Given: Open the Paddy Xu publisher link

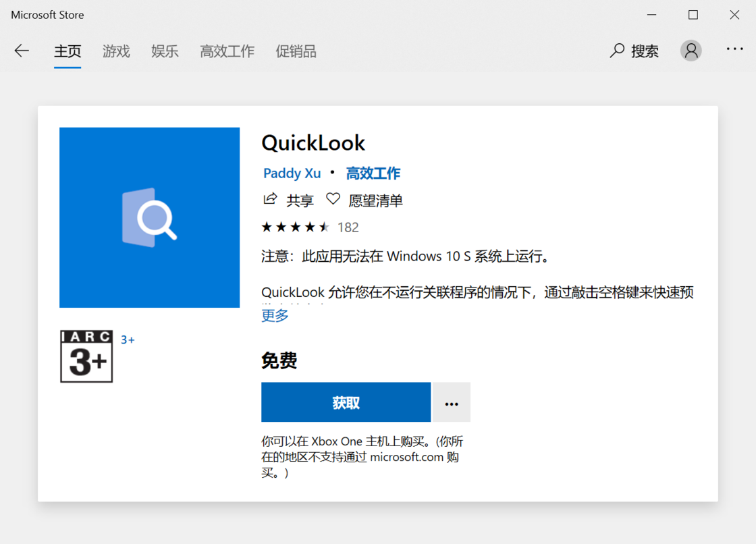Looking at the screenshot, I should [292, 173].
